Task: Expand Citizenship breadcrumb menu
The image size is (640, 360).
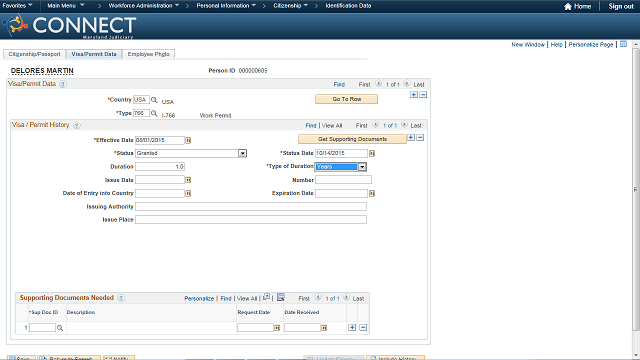Action: point(291,6)
